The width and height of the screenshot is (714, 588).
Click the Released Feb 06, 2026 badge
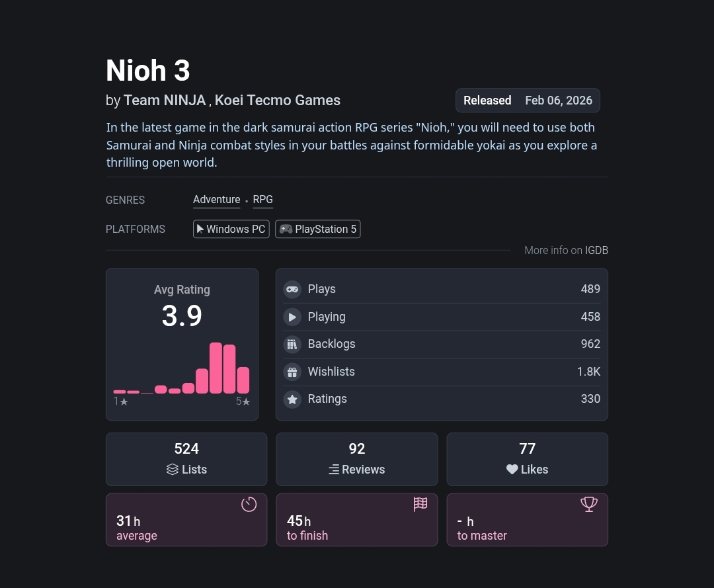(528, 100)
